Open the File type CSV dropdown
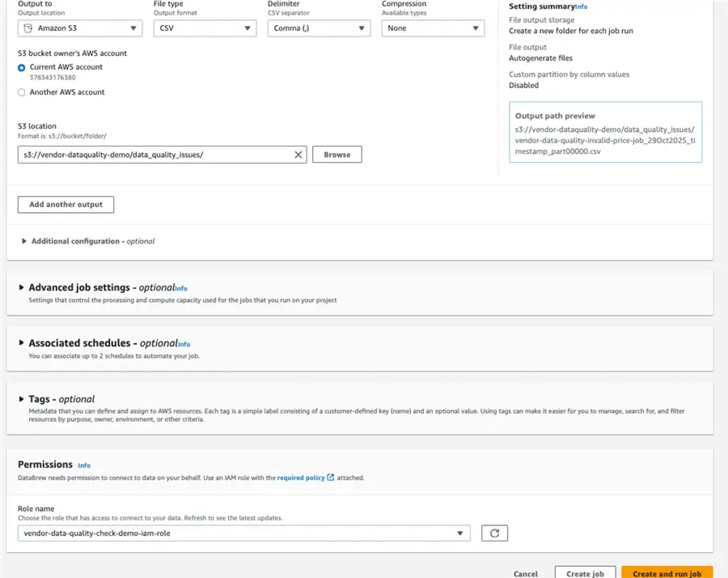728x578 pixels. coord(205,28)
